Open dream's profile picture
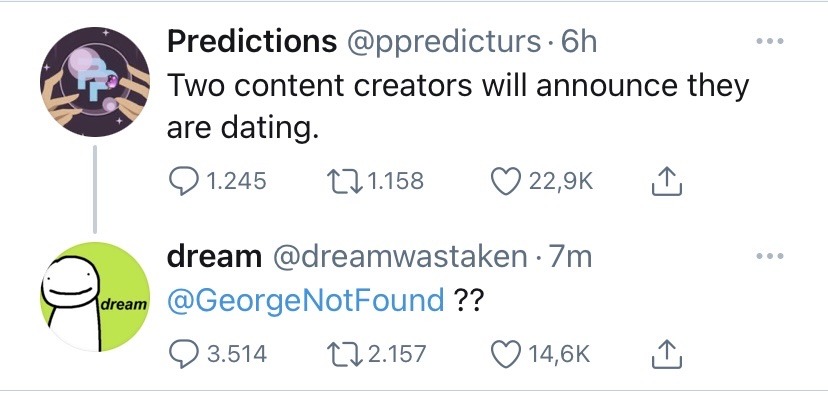 pyautogui.click(x=95, y=297)
